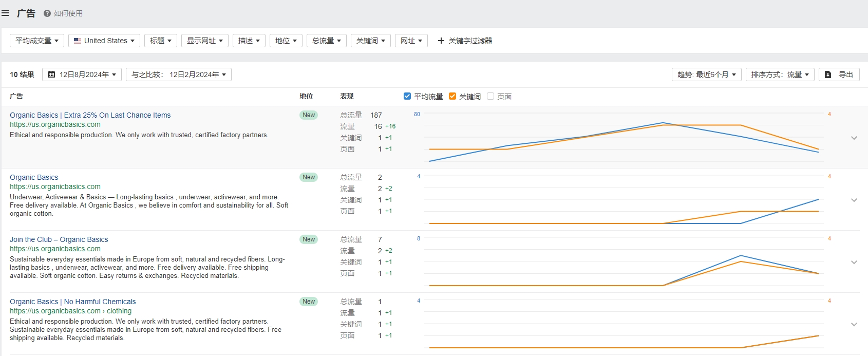Click the 10 结果 results count

coord(22,74)
